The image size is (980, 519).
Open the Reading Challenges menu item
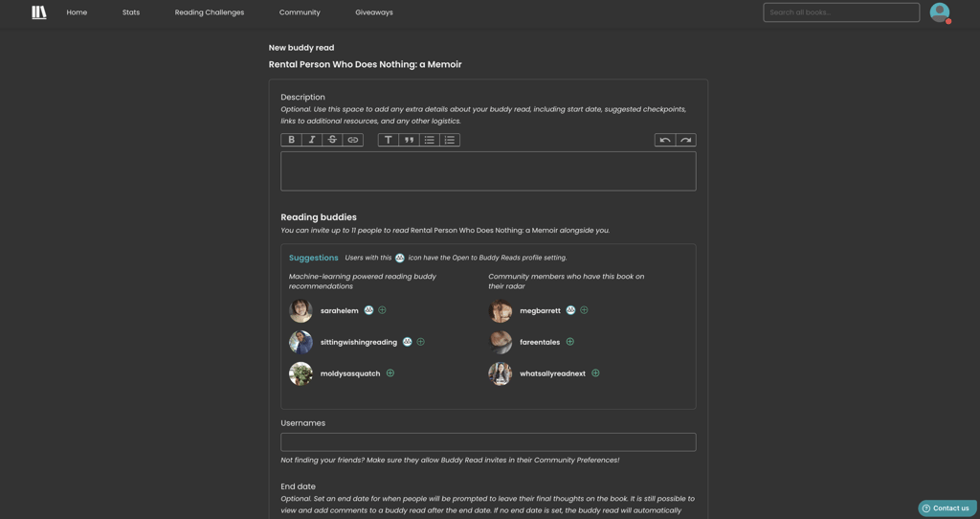tap(210, 12)
